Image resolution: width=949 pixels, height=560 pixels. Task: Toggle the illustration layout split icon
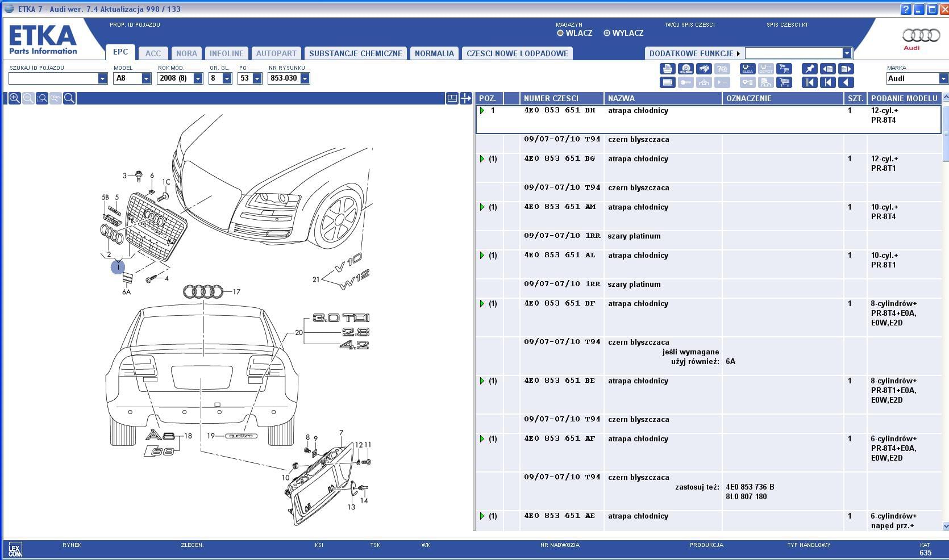[x=452, y=98]
